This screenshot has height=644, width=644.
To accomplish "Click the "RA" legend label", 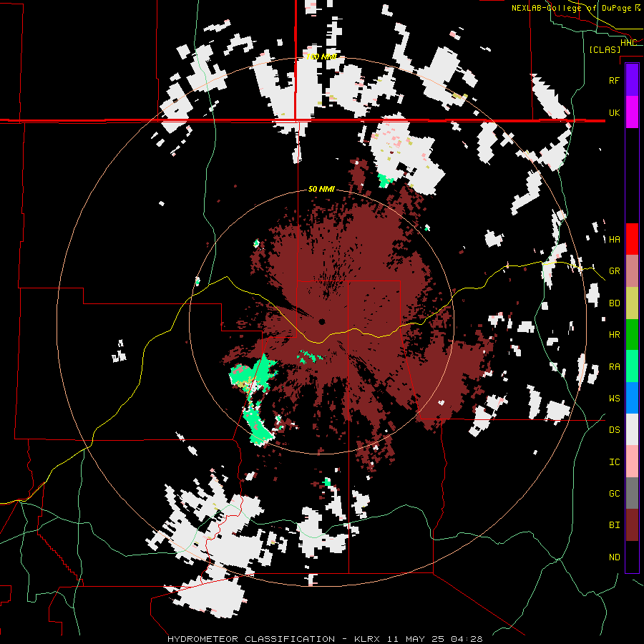I will 614,367.
